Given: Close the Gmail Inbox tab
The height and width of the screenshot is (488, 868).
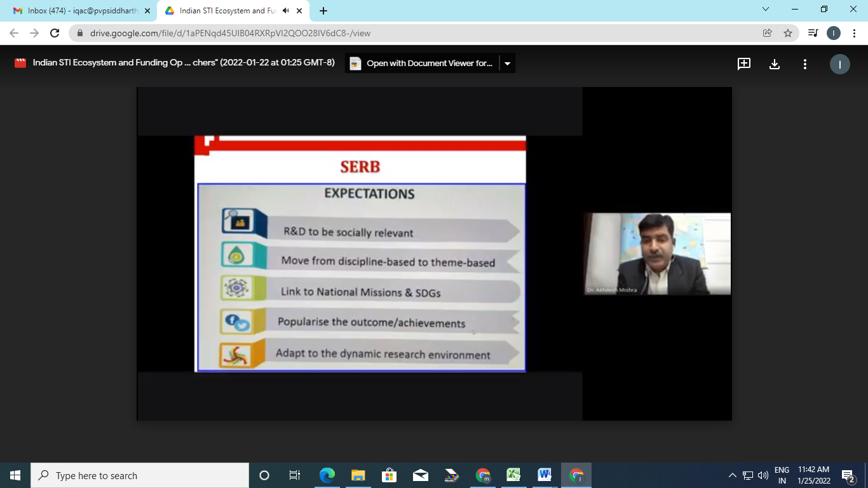Looking at the screenshot, I should pos(147,11).
